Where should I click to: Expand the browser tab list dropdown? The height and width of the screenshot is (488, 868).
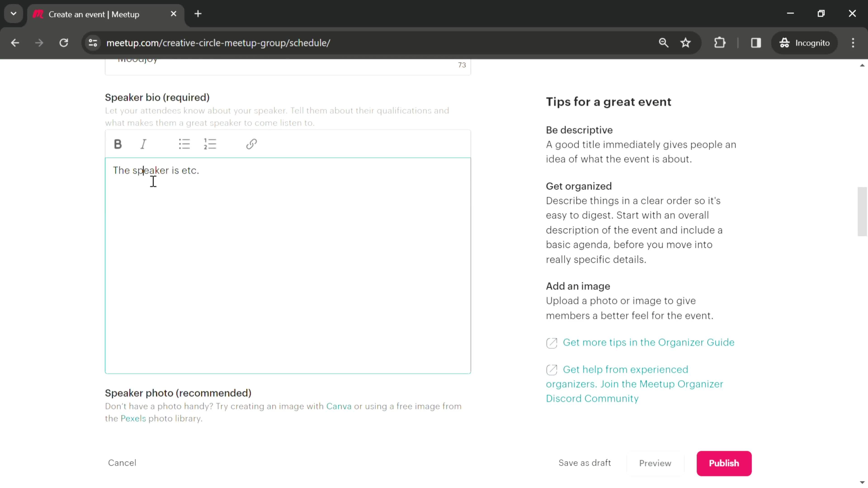[x=13, y=13]
